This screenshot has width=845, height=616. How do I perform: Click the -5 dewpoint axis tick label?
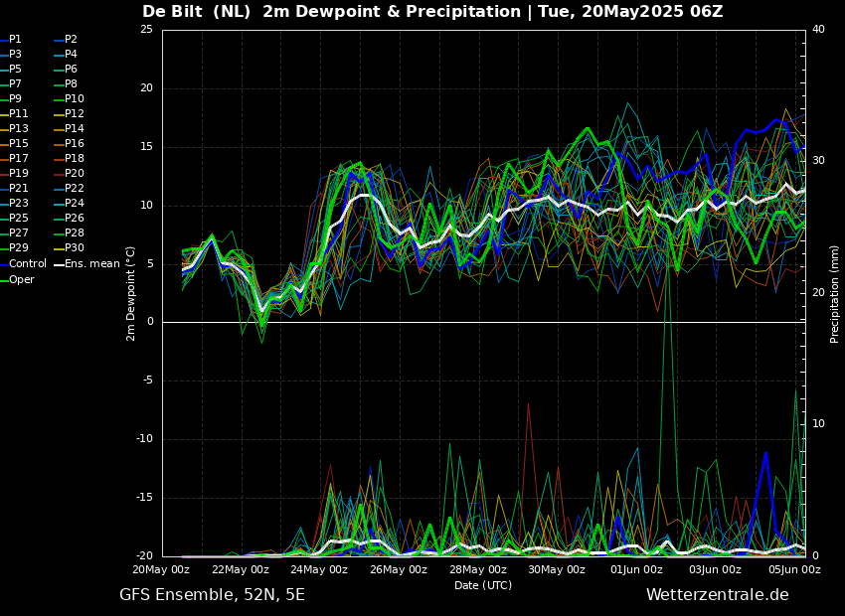pos(147,381)
